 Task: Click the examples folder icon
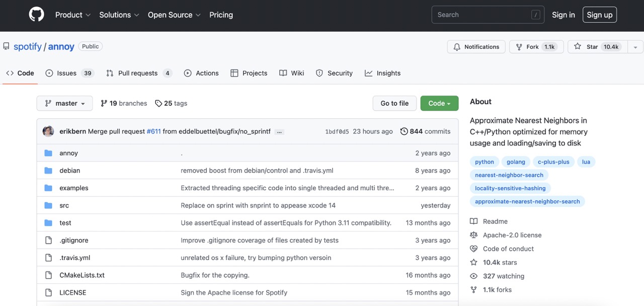(x=48, y=188)
